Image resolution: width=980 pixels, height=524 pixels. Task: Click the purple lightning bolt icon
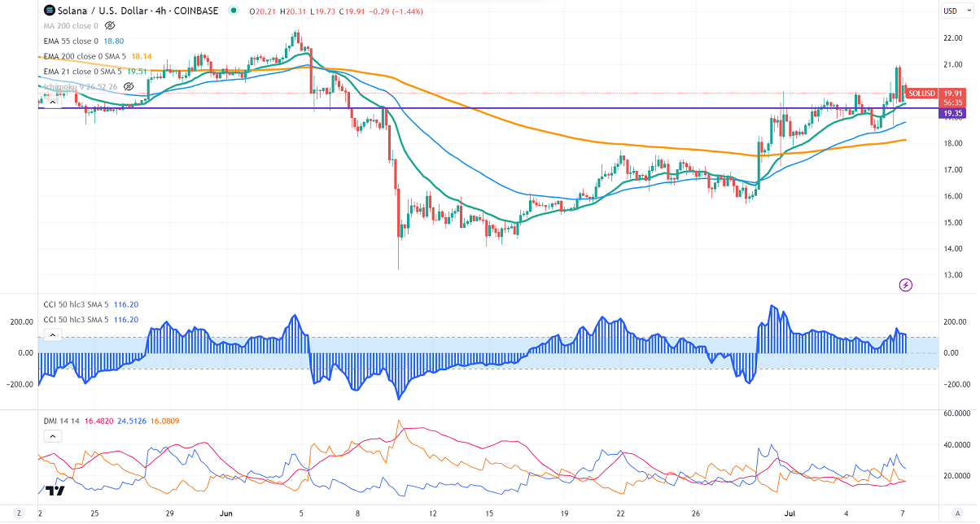click(906, 285)
